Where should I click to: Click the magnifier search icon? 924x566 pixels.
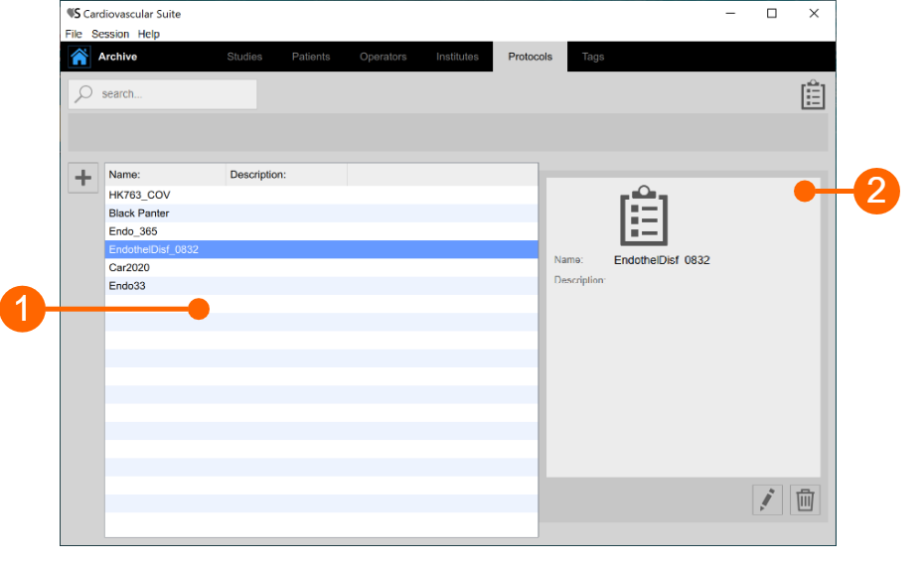pyautogui.click(x=84, y=94)
